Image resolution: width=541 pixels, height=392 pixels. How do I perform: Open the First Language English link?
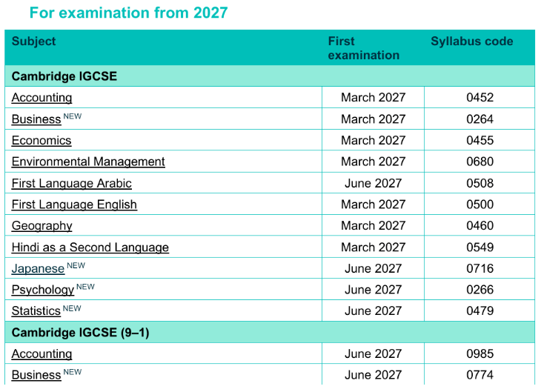click(x=74, y=205)
